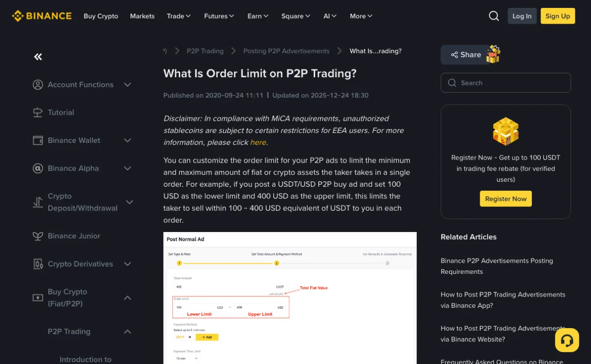This screenshot has width=591, height=364.
Task: Open Binance P2P Advertisements Posting Requirements article
Action: coord(497,266)
